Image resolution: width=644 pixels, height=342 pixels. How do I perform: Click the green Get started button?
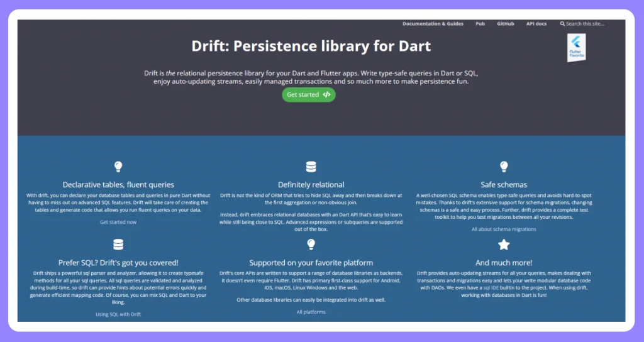tap(308, 94)
